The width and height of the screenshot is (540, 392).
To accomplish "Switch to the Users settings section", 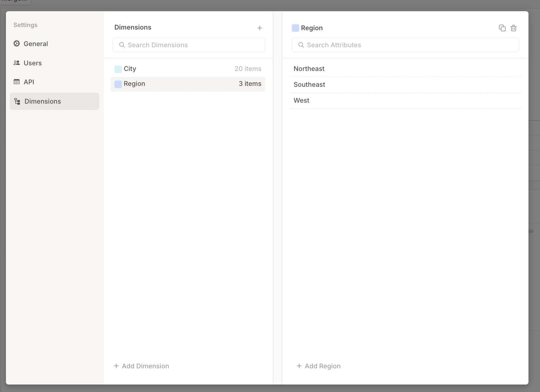I will 32,63.
